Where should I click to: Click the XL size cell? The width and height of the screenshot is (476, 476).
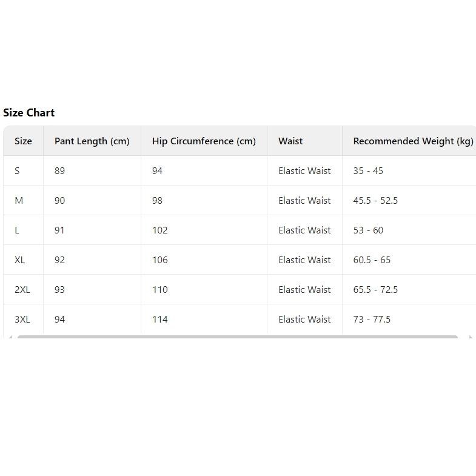[x=23, y=260]
